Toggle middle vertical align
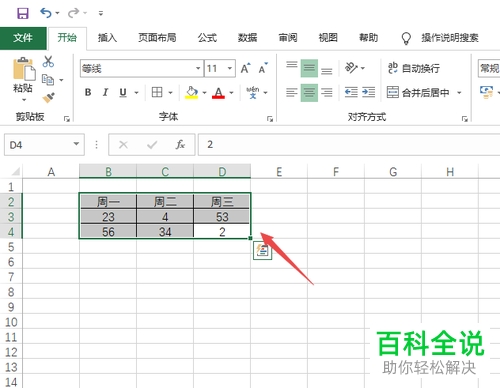The width and height of the screenshot is (500, 388). click(x=309, y=68)
